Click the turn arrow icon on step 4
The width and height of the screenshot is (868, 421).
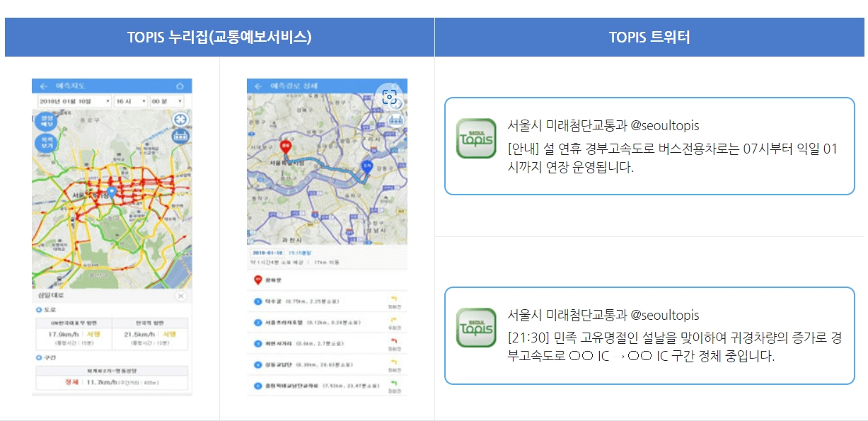pos(394,362)
